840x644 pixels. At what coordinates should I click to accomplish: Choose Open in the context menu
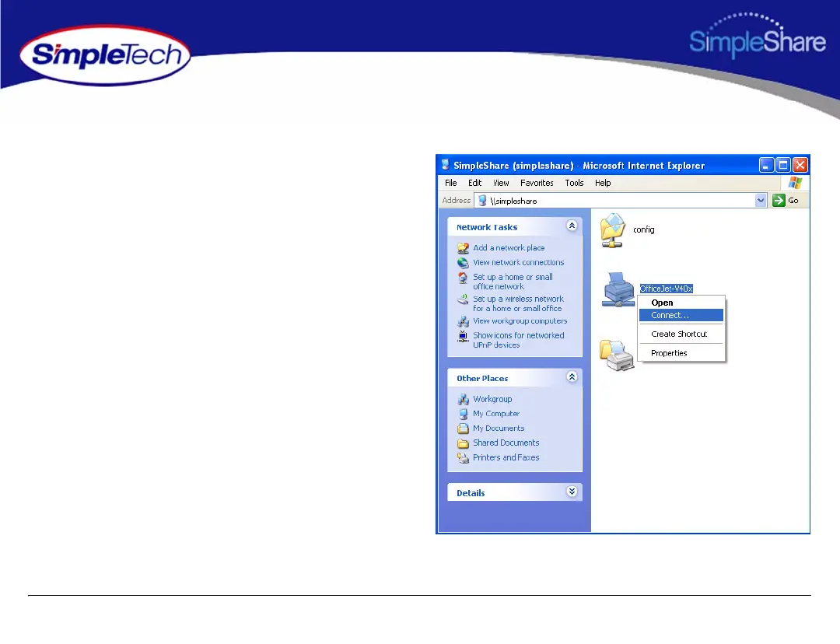[681, 303]
